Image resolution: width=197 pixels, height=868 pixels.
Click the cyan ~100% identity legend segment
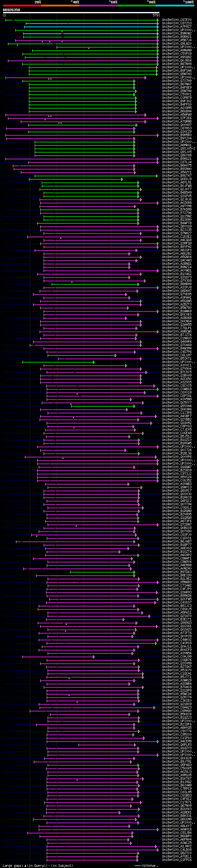pos(175,6)
